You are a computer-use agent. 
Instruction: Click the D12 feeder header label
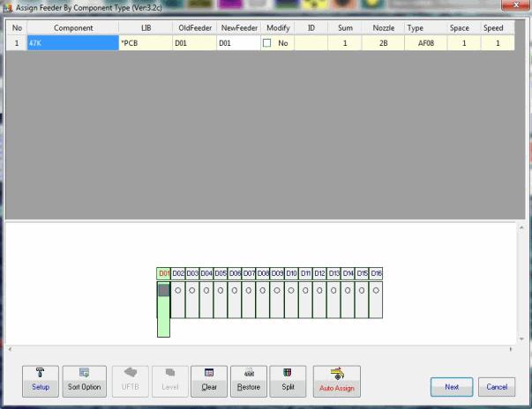pos(319,273)
